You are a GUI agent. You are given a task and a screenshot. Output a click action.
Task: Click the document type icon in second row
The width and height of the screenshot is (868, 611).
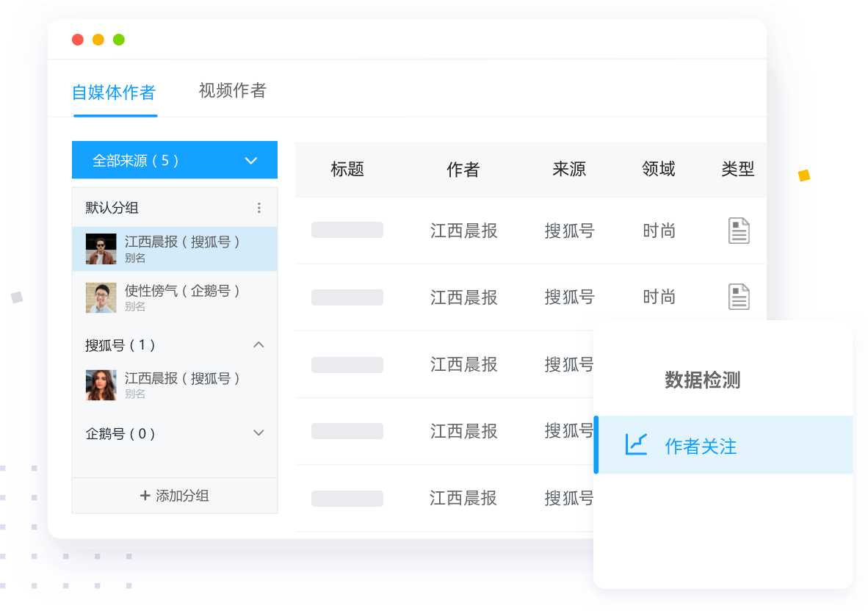pyautogui.click(x=738, y=297)
